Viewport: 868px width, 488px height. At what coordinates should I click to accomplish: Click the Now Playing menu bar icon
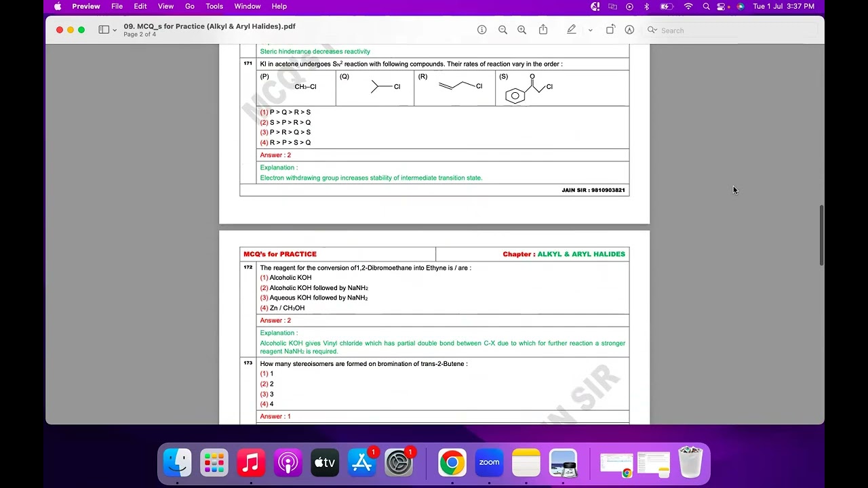click(630, 6)
